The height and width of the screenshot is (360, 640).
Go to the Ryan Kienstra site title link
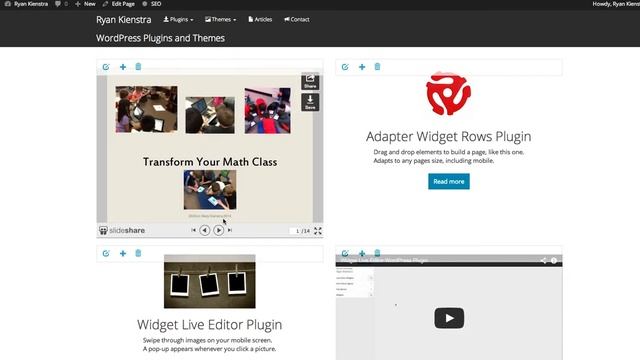(x=124, y=20)
